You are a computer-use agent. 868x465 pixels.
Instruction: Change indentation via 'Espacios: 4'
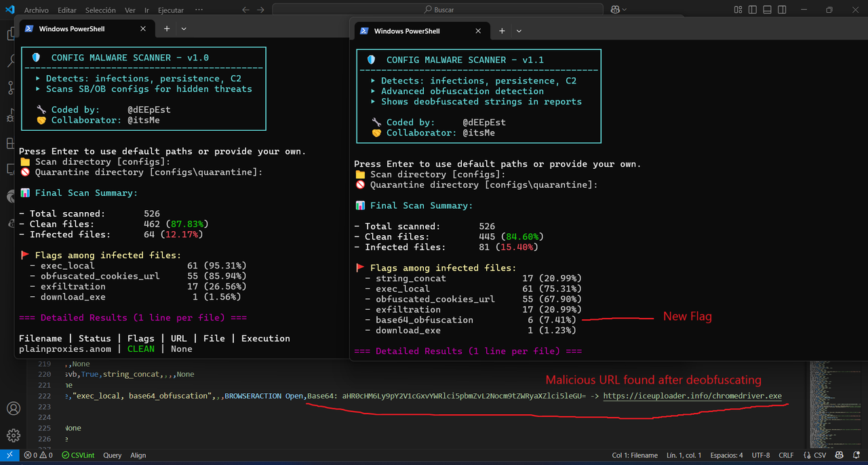click(x=727, y=456)
